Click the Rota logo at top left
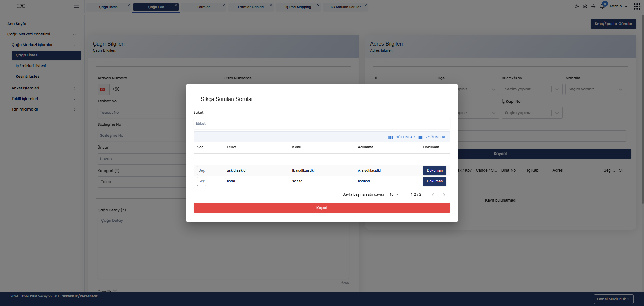Image resolution: width=644 pixels, height=306 pixels. (x=21, y=6)
